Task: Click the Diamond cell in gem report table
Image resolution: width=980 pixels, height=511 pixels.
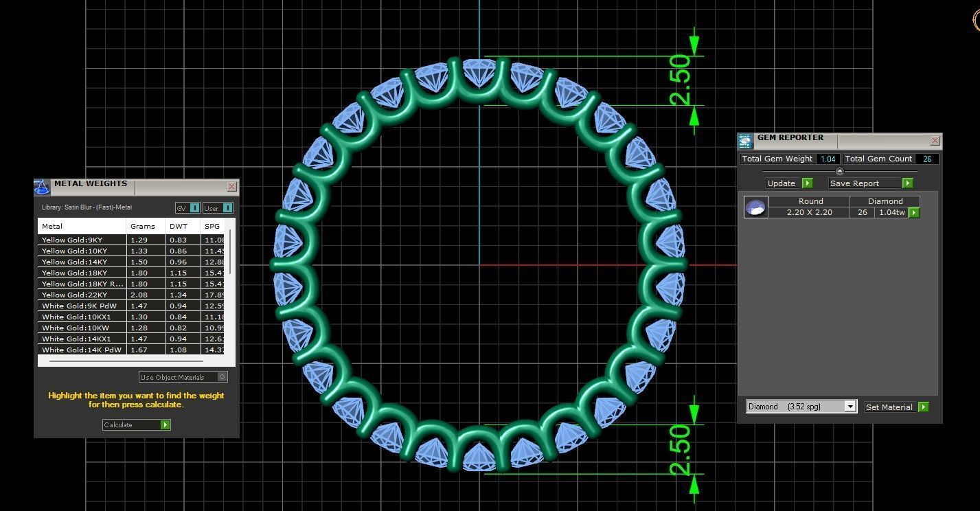Action: pos(885,201)
